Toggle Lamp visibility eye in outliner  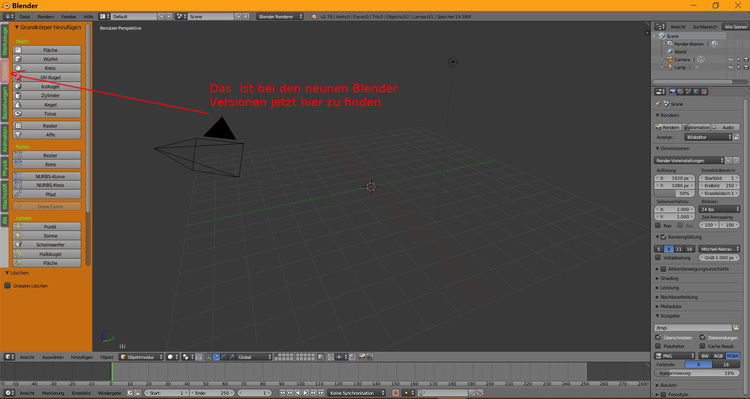[x=731, y=67]
